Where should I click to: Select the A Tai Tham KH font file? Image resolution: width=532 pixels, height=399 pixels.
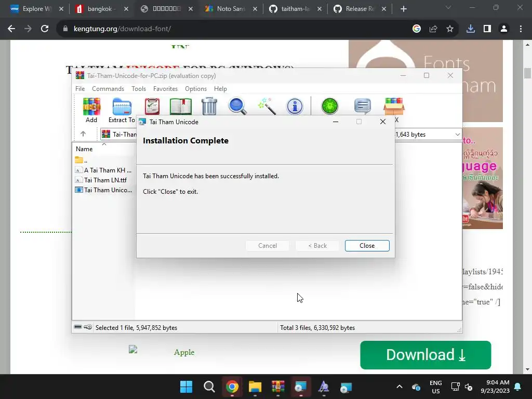(x=103, y=170)
